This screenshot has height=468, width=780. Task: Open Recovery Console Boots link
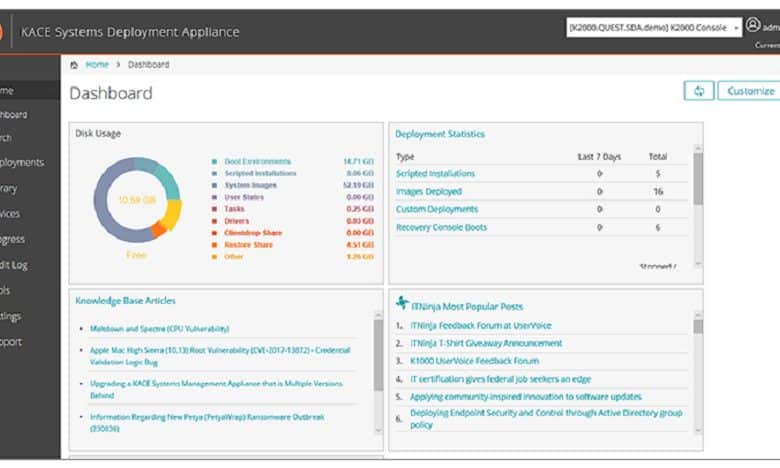(441, 227)
